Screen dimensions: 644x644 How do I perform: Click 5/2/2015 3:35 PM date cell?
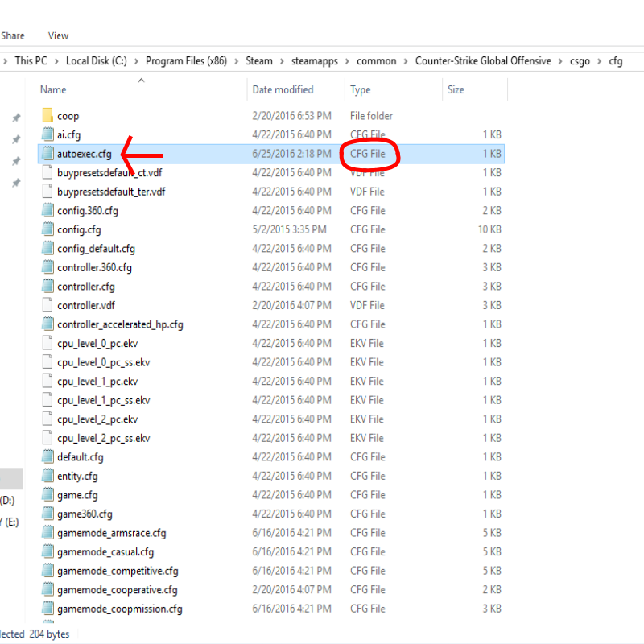(290, 229)
